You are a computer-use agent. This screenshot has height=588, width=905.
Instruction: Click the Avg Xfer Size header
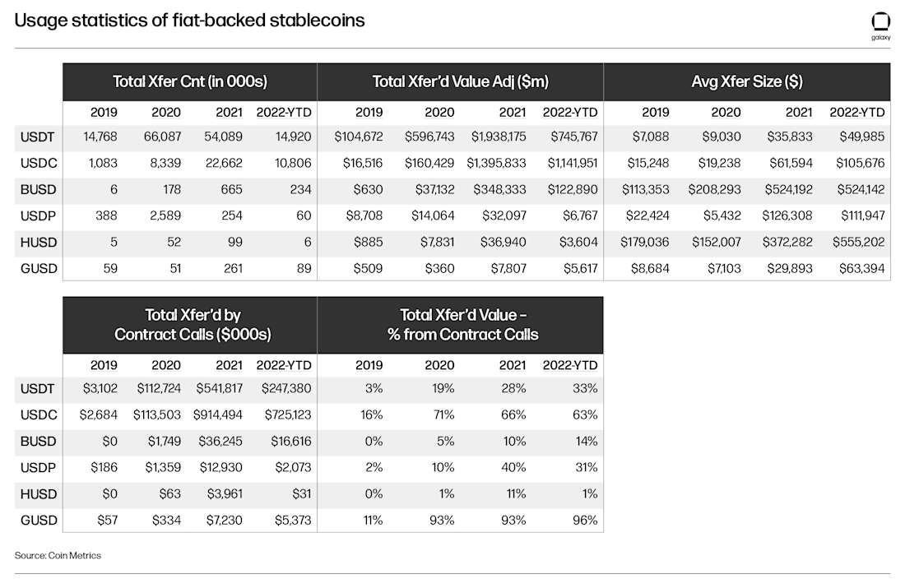747,82
